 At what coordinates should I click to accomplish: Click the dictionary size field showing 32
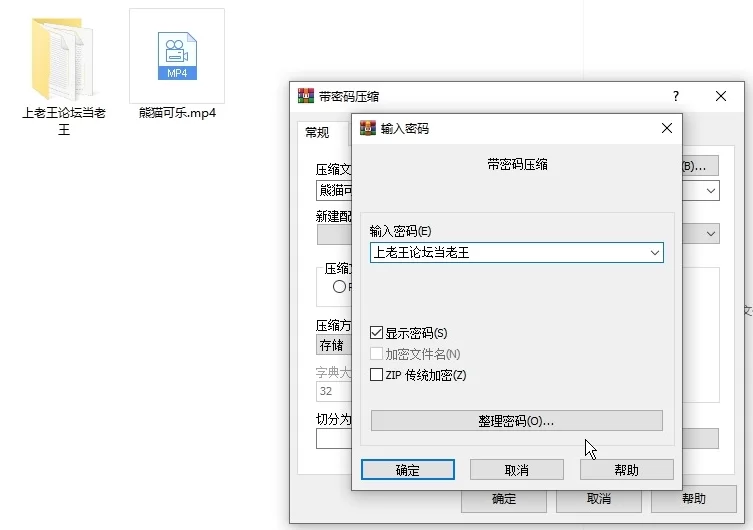[x=334, y=391]
